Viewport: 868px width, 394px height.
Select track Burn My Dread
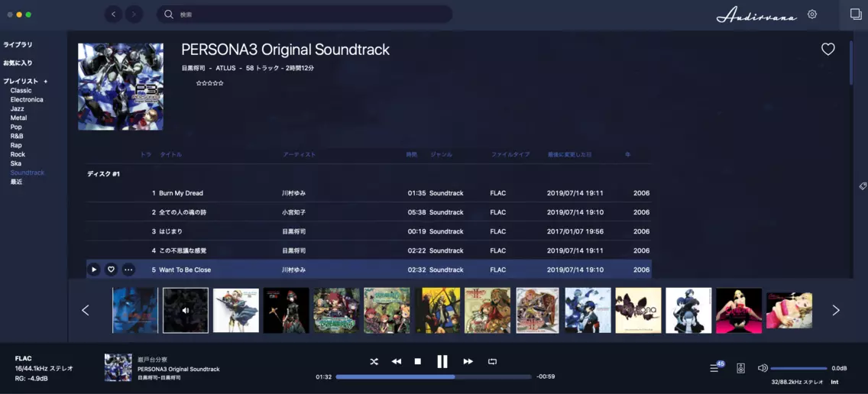(x=369, y=193)
